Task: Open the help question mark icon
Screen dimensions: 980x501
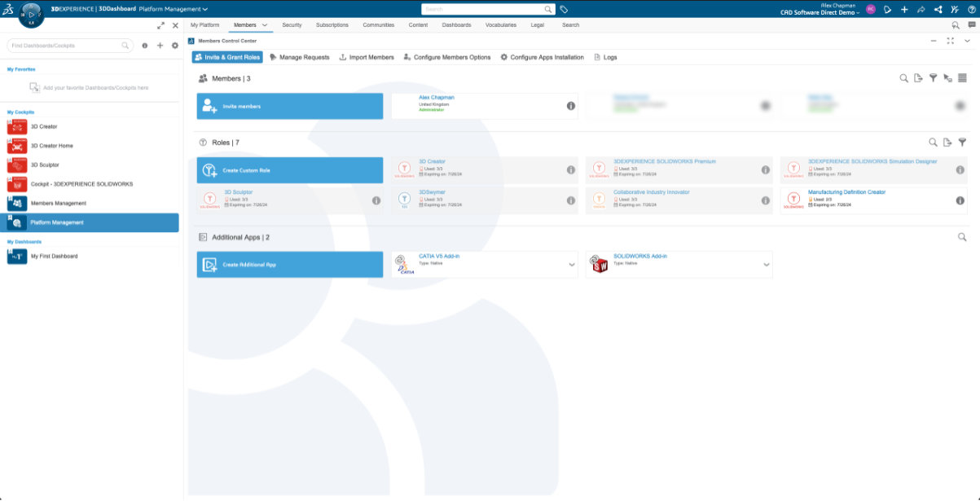Action: pyautogui.click(x=971, y=9)
